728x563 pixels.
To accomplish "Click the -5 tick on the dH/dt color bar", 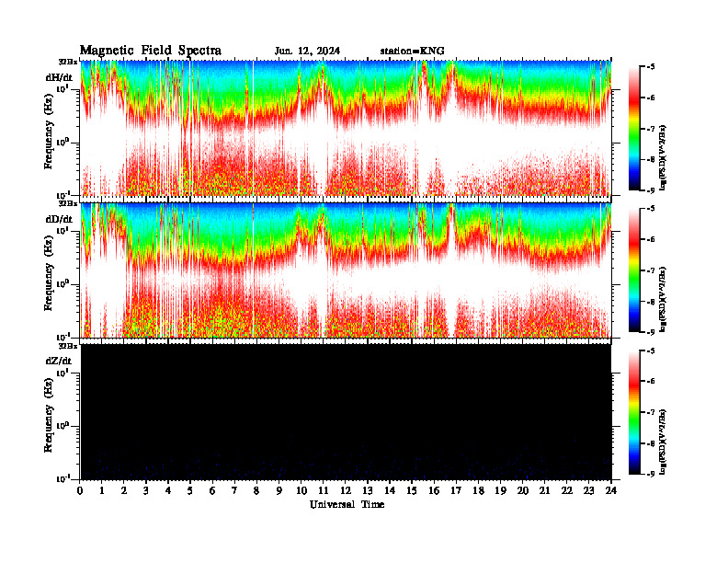I will 651,67.
